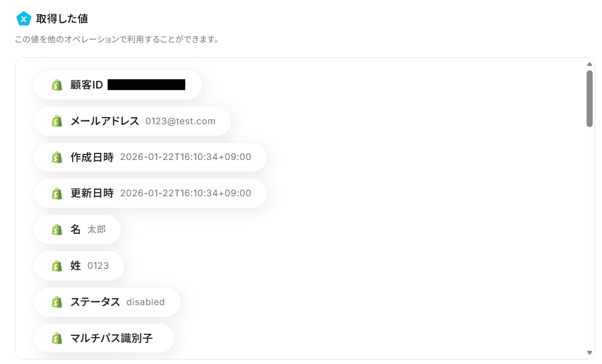This screenshot has height=364, width=602.
Task: Click the blue pentagon icon next to 取得した値
Action: (x=24, y=19)
